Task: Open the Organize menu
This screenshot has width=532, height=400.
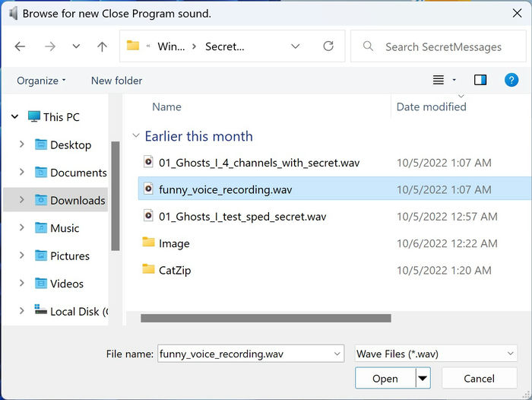Action: (41, 81)
